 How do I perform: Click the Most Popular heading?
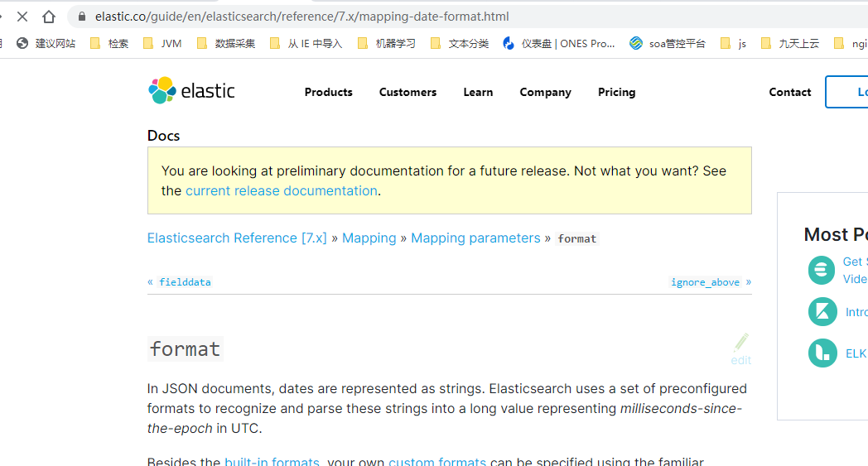point(836,234)
